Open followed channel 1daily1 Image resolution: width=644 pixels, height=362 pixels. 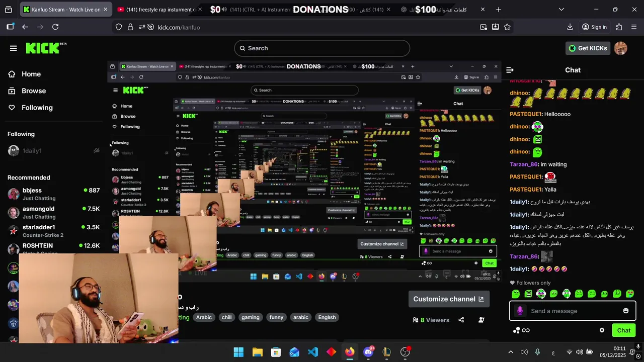pos(53,151)
